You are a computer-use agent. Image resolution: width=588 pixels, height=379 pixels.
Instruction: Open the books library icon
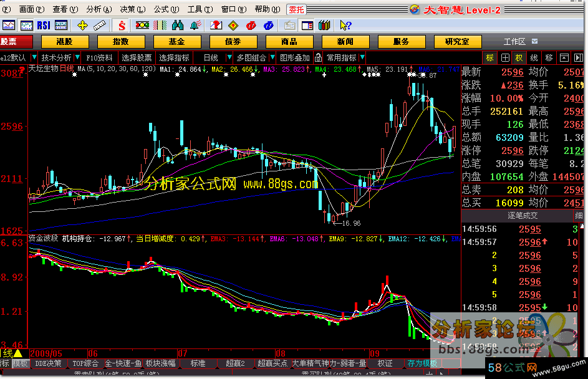(324, 25)
